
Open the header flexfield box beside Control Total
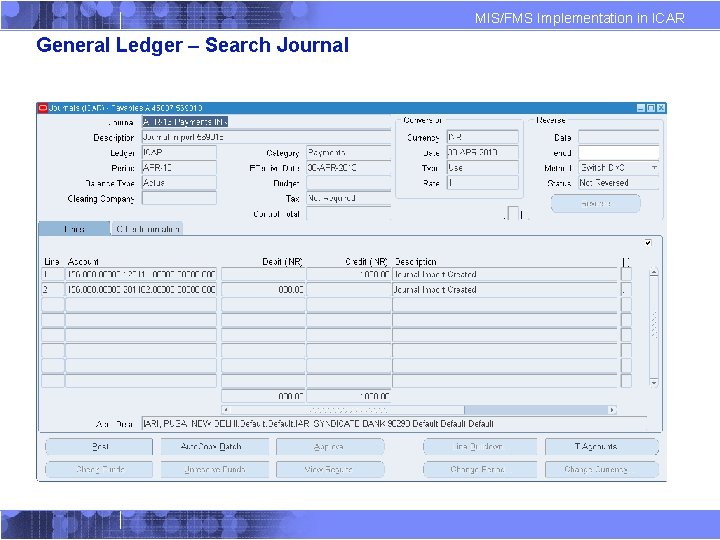click(x=513, y=214)
